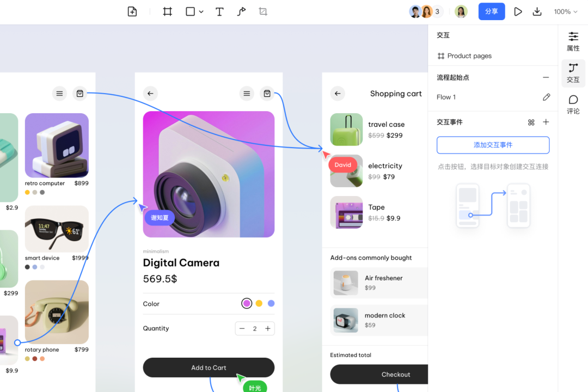Decrease quantity with minus button
588x392 pixels.
pos(242,329)
